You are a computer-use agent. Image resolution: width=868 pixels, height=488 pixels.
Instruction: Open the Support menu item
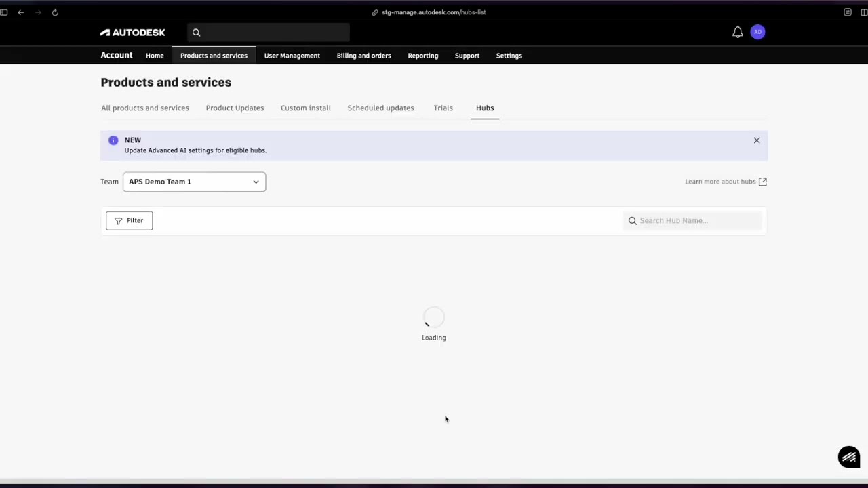tap(467, 56)
